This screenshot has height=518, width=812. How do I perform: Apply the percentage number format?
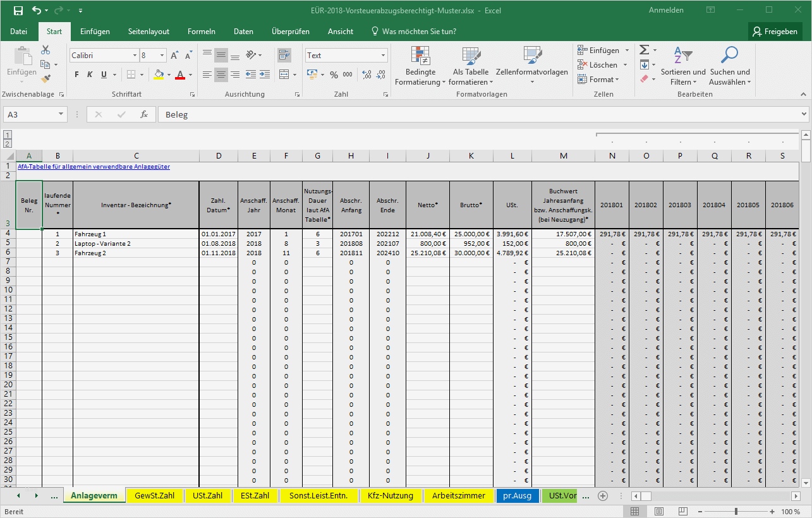click(x=334, y=74)
